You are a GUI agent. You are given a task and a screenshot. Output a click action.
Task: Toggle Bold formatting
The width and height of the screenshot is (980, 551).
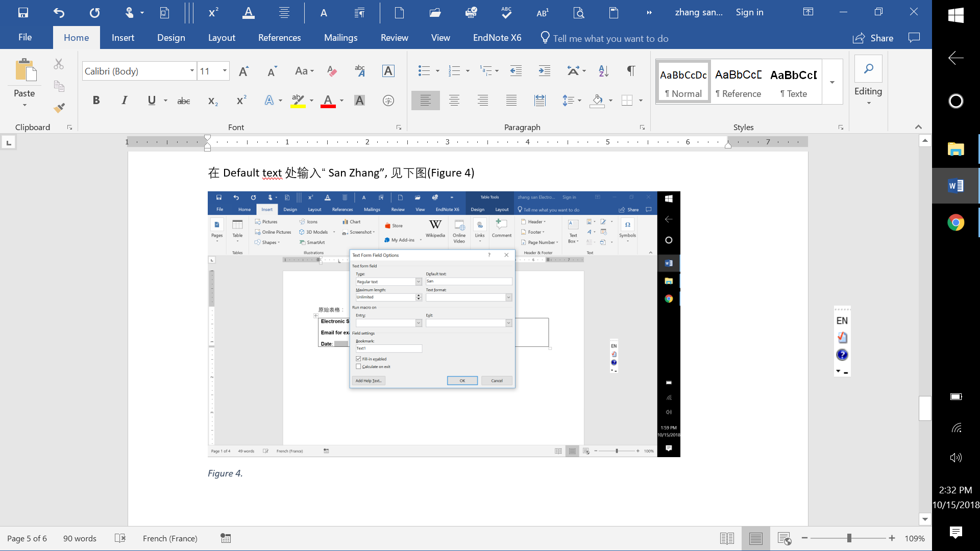click(96, 101)
